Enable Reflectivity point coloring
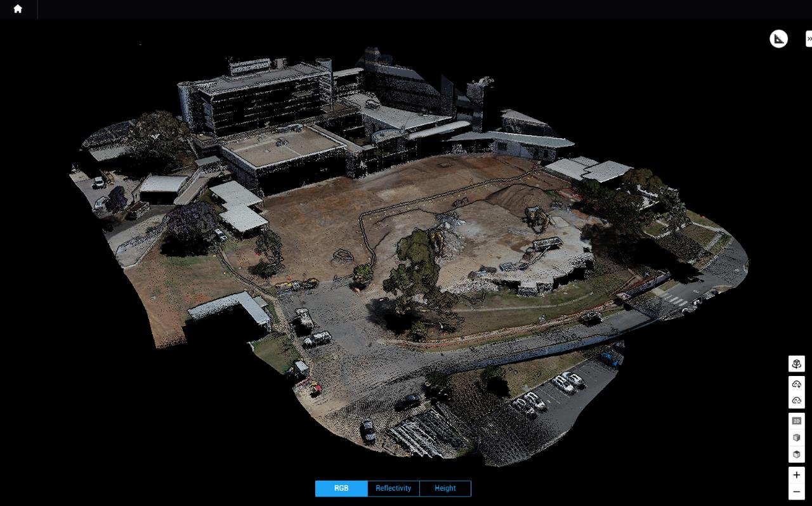This screenshot has height=506, width=812. (393, 488)
